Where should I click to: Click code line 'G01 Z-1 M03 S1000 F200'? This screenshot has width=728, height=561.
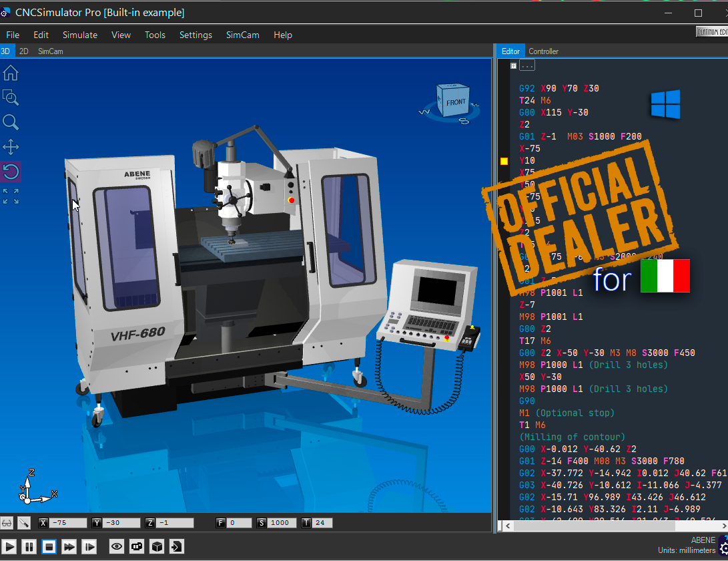point(581,137)
